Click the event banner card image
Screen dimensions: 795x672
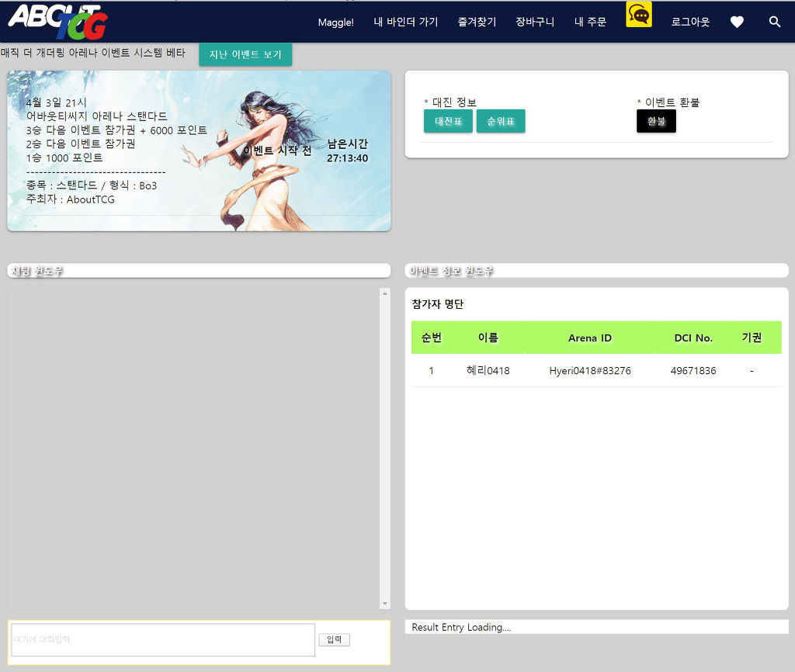click(x=199, y=151)
